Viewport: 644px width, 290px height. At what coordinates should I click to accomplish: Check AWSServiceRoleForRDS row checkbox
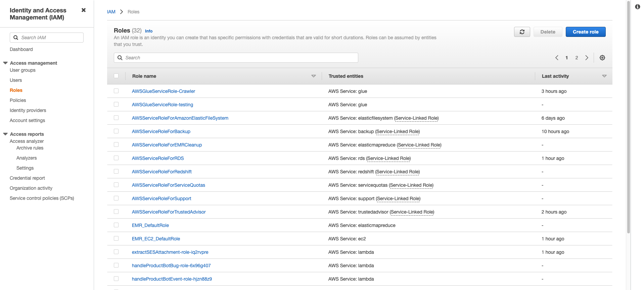tap(116, 158)
